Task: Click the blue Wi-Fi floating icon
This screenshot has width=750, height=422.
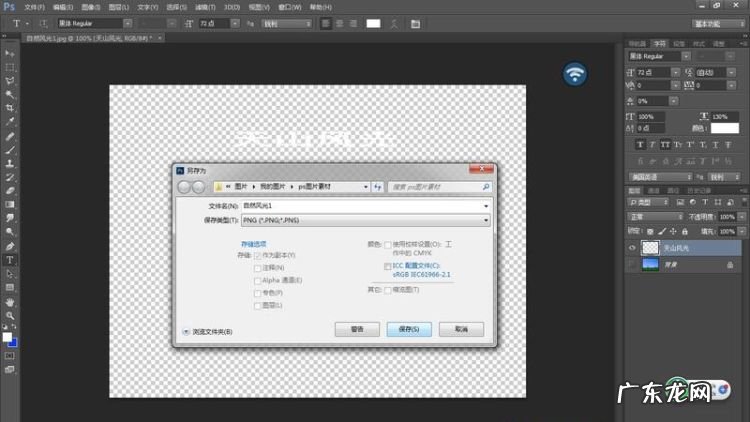Action: click(x=575, y=73)
